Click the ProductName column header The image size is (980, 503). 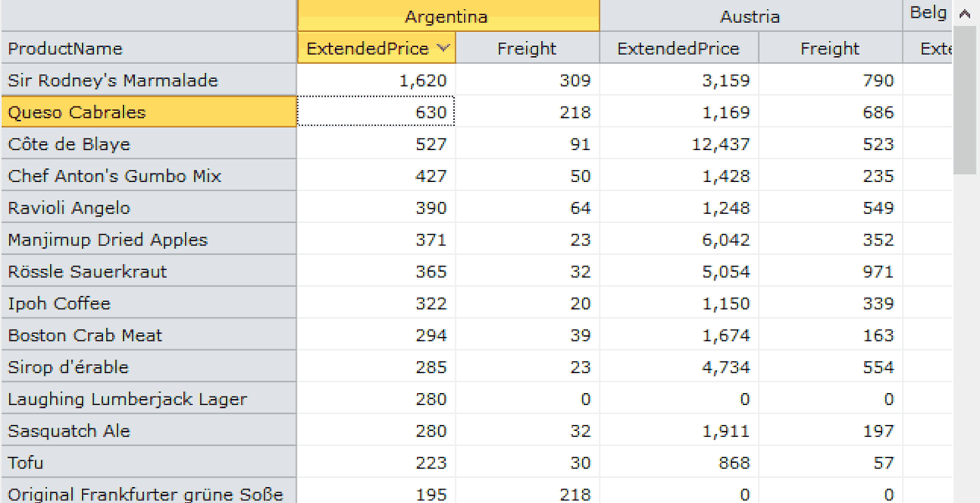pyautogui.click(x=149, y=48)
